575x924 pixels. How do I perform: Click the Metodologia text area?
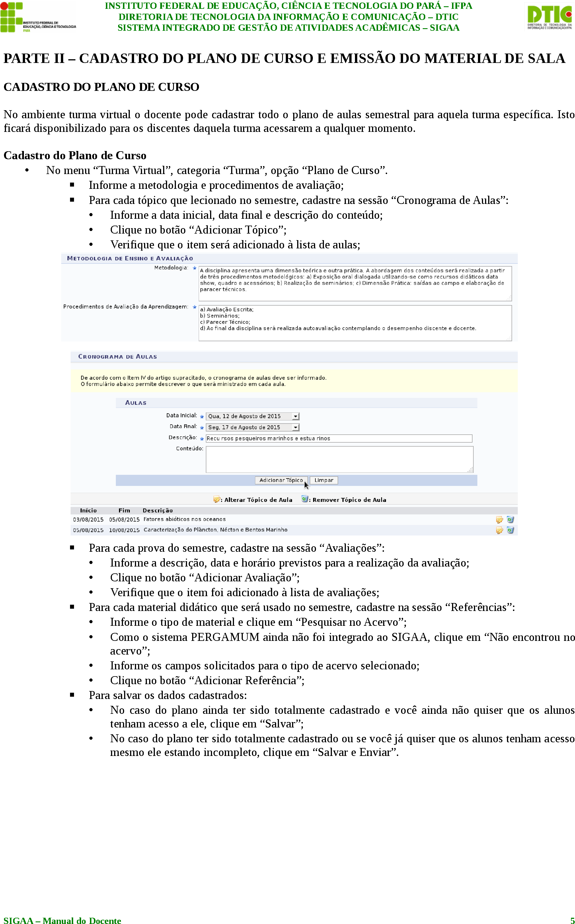[x=355, y=283]
